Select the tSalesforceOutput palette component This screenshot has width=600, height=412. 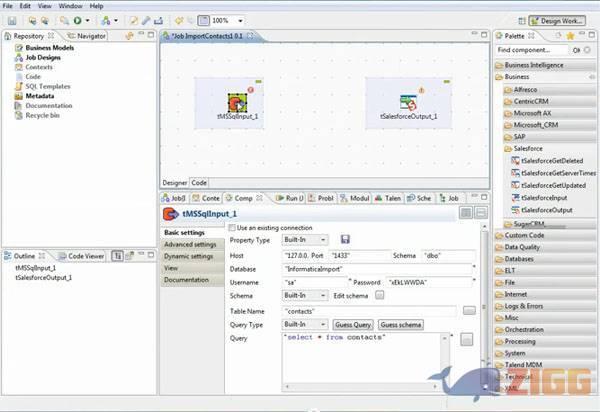542,210
